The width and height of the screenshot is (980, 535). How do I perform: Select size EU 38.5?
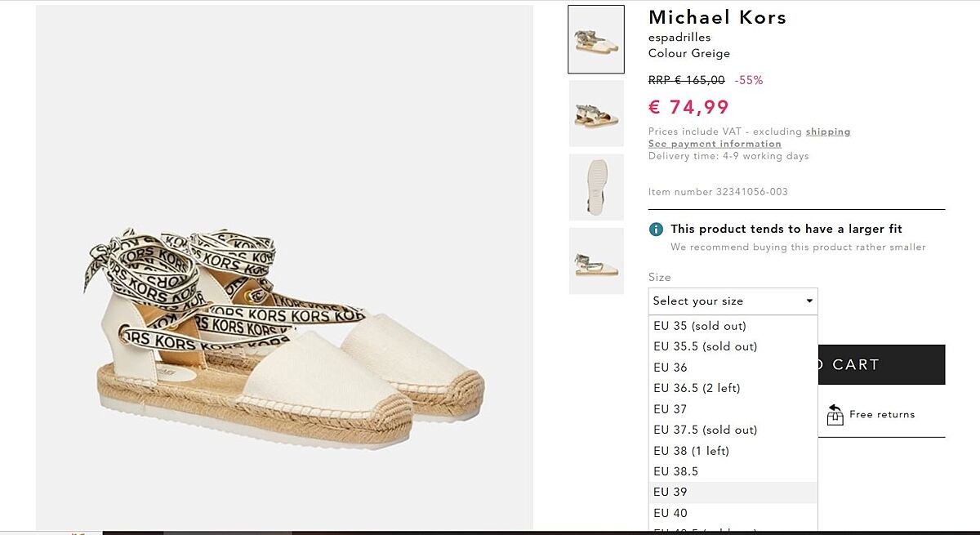point(676,471)
